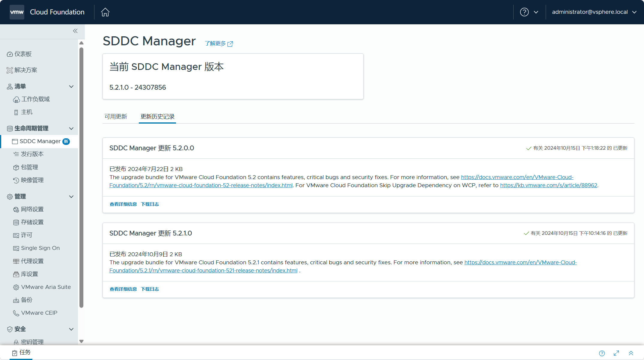The width and height of the screenshot is (644, 360).
Task: Open VMware CEIP page
Action: click(39, 313)
